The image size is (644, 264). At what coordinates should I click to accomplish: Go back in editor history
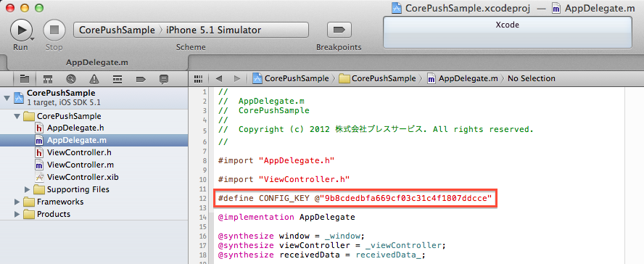pyautogui.click(x=219, y=78)
